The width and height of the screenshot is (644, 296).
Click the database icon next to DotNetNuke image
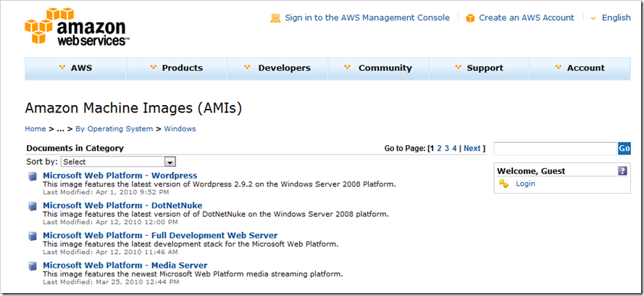click(33, 206)
